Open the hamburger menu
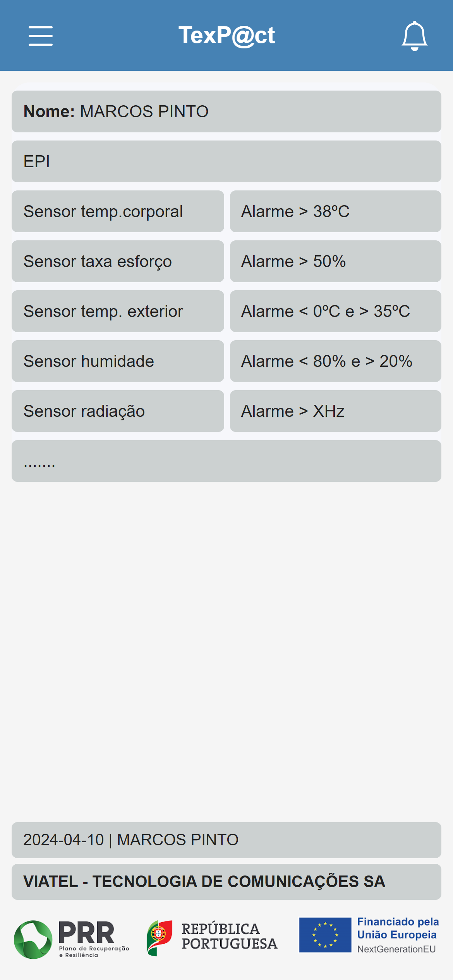Image resolution: width=453 pixels, height=980 pixels. 41,36
